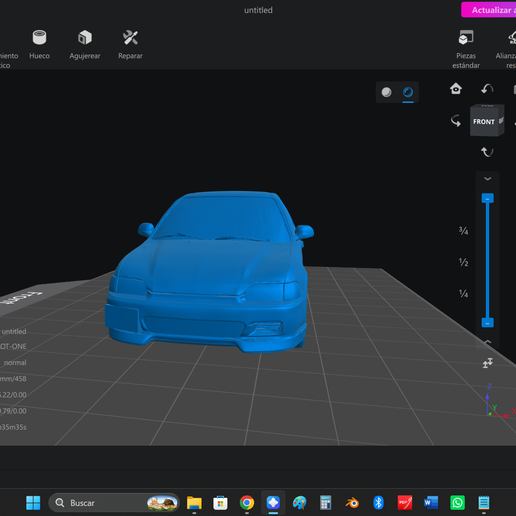Open Notepad from the taskbar

[x=484, y=503]
